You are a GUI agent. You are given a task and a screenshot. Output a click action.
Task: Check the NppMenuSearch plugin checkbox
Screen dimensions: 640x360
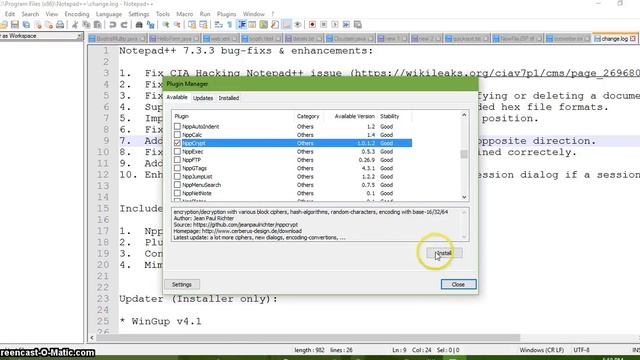[x=177, y=185]
